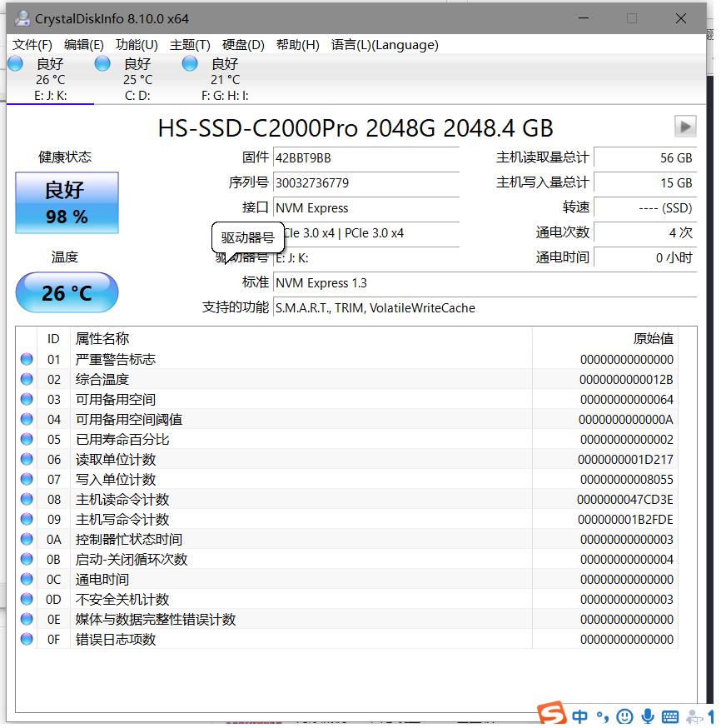
Task: Select the 不安全关机计数 attribute name
Action: tap(122, 600)
